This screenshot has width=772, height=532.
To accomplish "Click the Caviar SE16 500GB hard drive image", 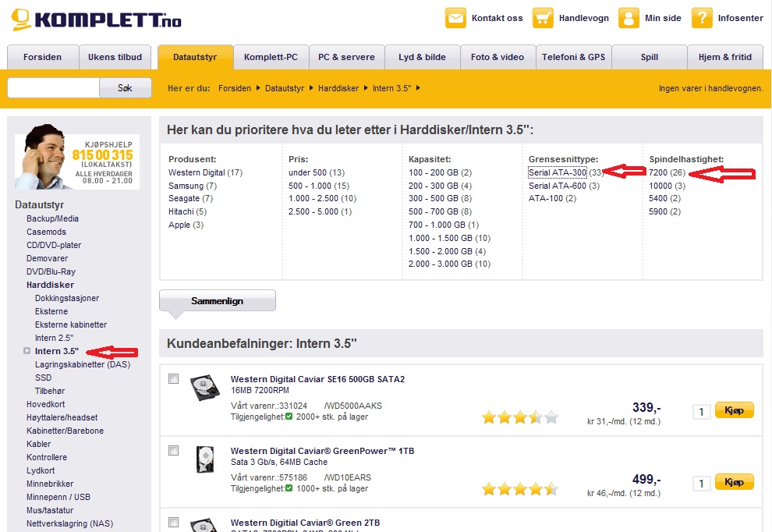I will pyautogui.click(x=205, y=388).
